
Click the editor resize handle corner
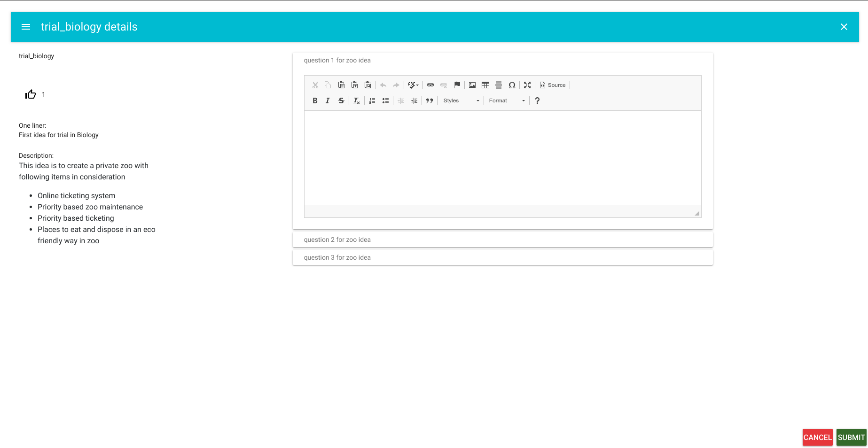tap(697, 213)
